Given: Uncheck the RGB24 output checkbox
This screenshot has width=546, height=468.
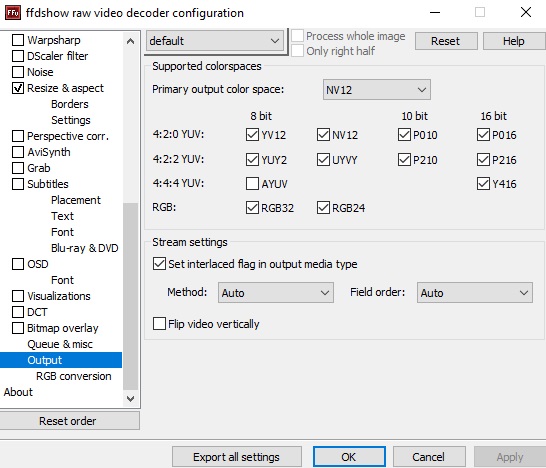Looking at the screenshot, I should [323, 208].
